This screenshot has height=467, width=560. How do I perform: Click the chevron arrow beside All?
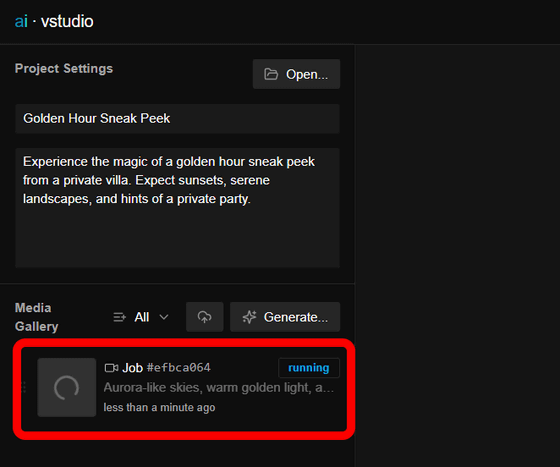[x=164, y=317]
